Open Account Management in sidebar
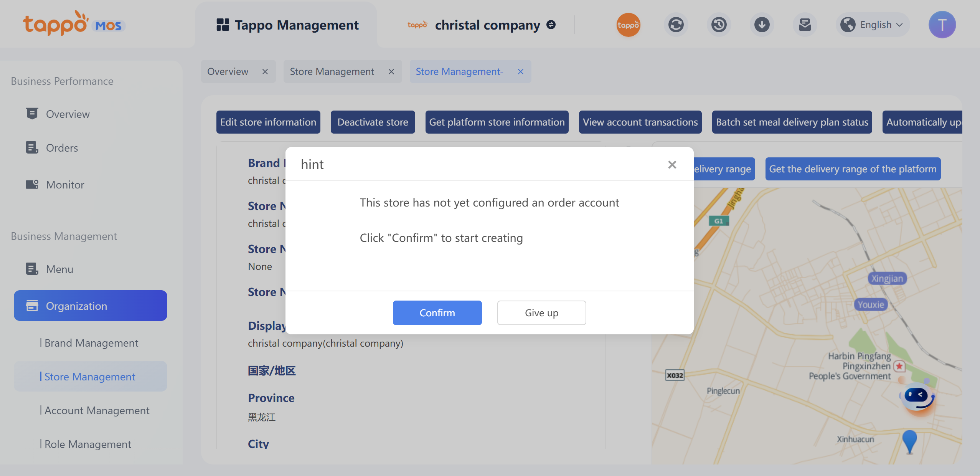This screenshot has width=980, height=476. pos(97,410)
